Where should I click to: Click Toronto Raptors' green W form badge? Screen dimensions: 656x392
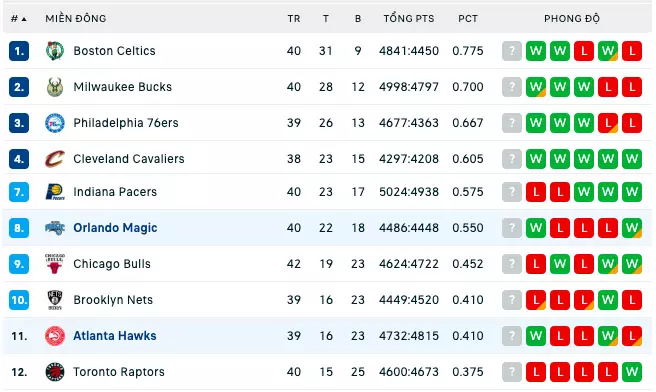[x=632, y=372]
